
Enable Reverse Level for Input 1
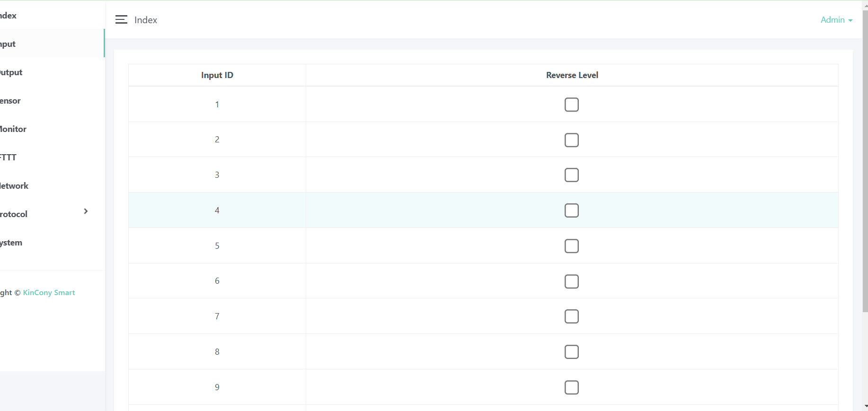pos(571,105)
